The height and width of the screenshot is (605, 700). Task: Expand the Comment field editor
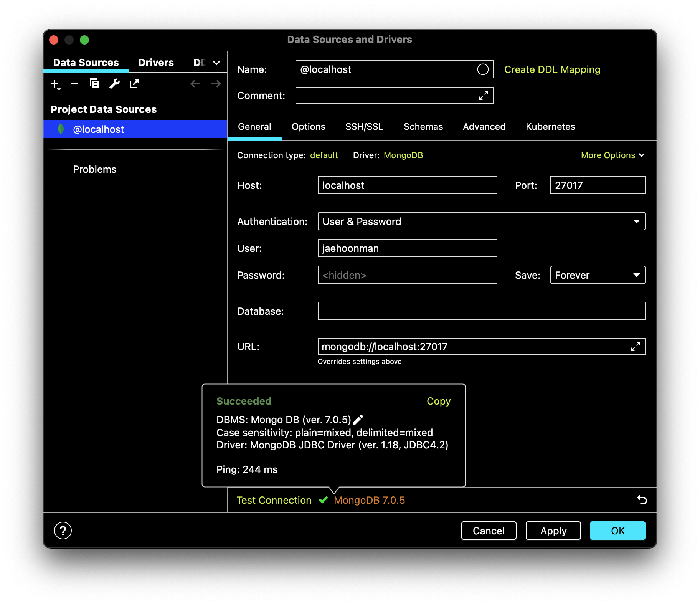click(x=483, y=95)
